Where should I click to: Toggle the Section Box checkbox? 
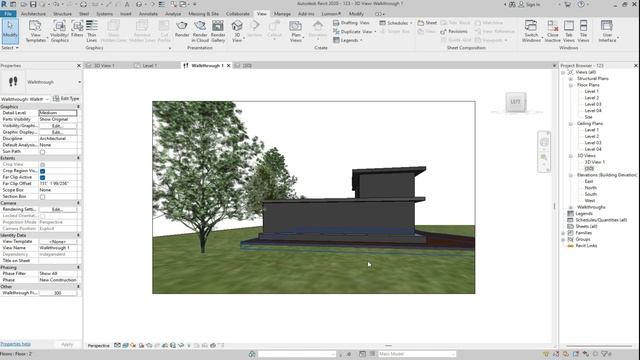(42, 197)
